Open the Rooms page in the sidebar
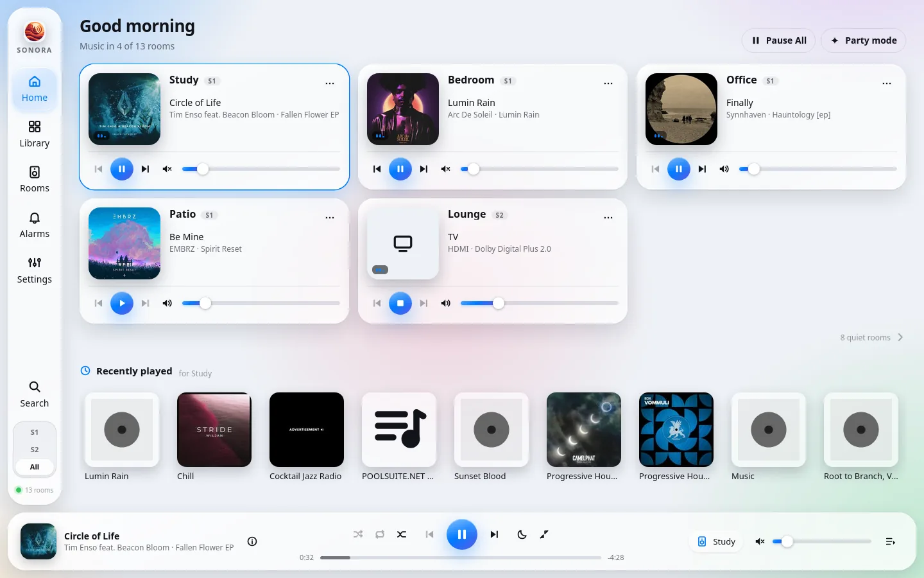924x578 pixels. [35, 179]
